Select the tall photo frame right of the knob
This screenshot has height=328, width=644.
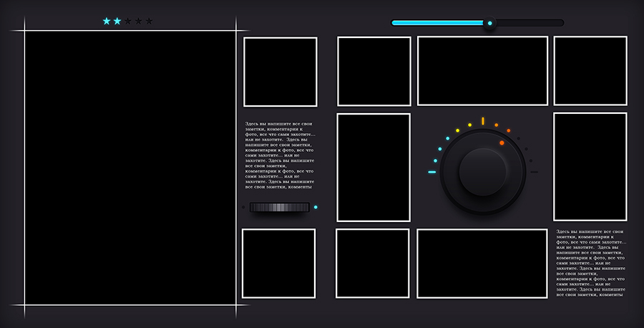pyautogui.click(x=590, y=166)
